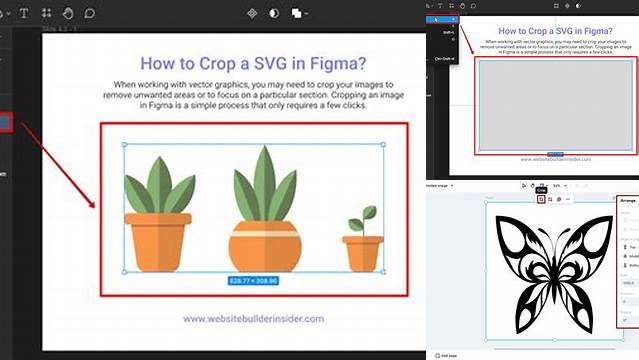Select the large Hand tool icon
The height and width of the screenshot is (360, 639).
68,13
